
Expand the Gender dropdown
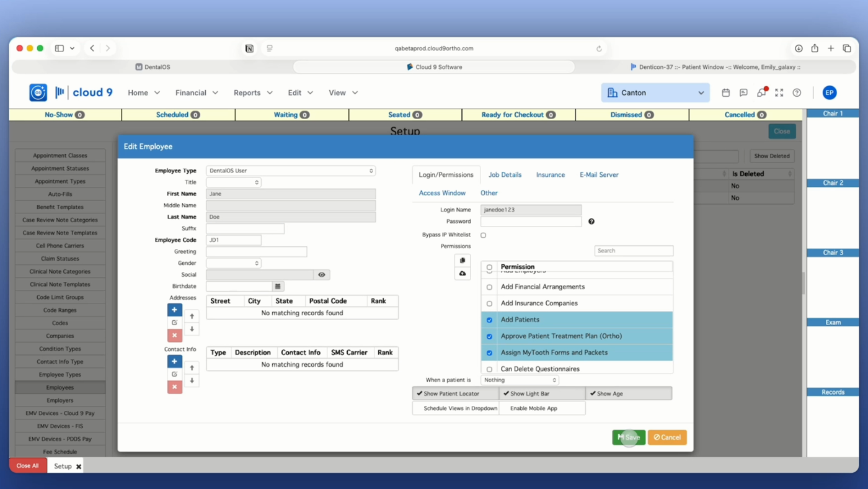(233, 263)
